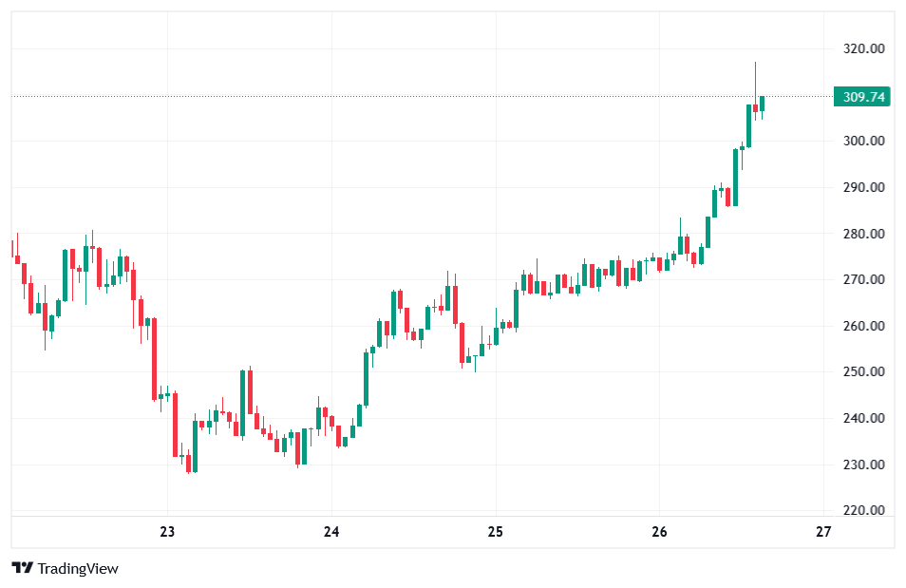Click date label 24 on time axis
The height and width of the screenshot is (588, 906).
tap(331, 532)
